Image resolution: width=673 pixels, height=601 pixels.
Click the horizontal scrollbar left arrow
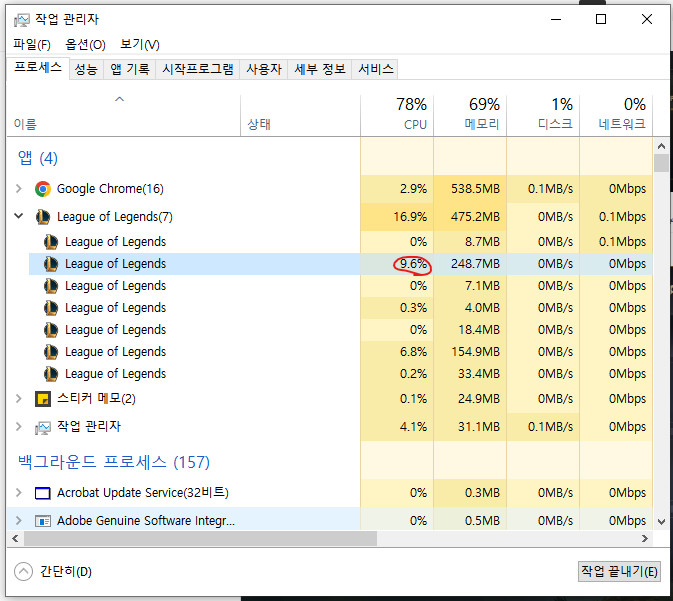coord(15,538)
